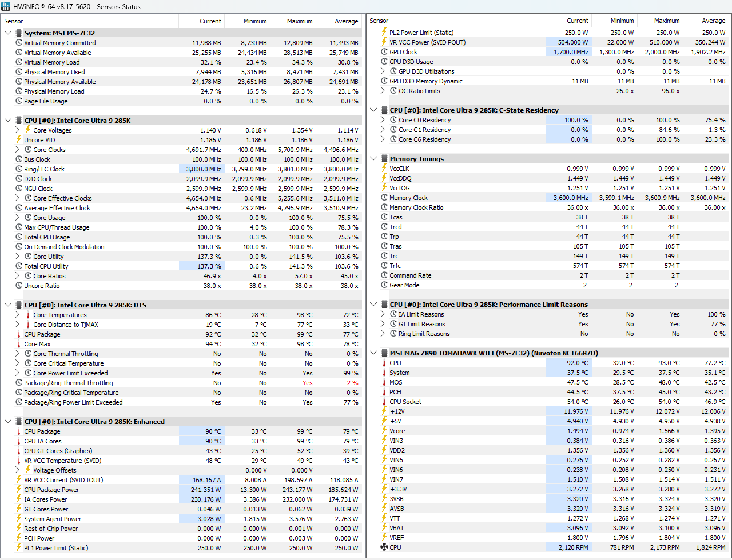Click the Rest-of-Chip Power row label
The width and height of the screenshot is (732, 560).
51,529
